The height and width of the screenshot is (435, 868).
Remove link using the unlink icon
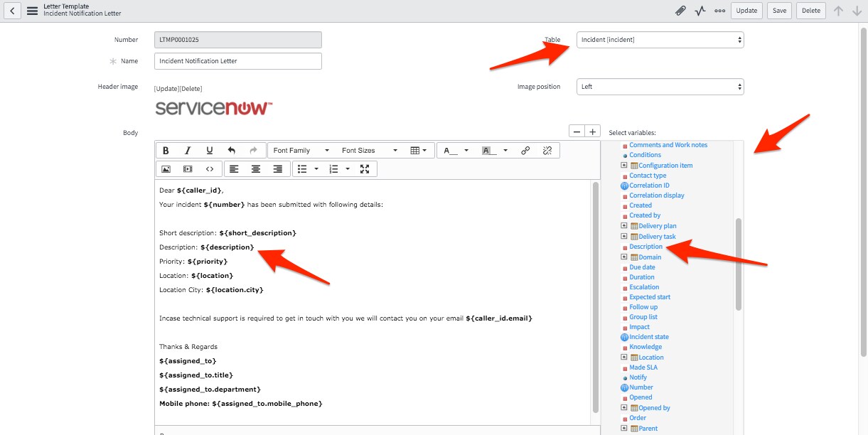(x=547, y=151)
